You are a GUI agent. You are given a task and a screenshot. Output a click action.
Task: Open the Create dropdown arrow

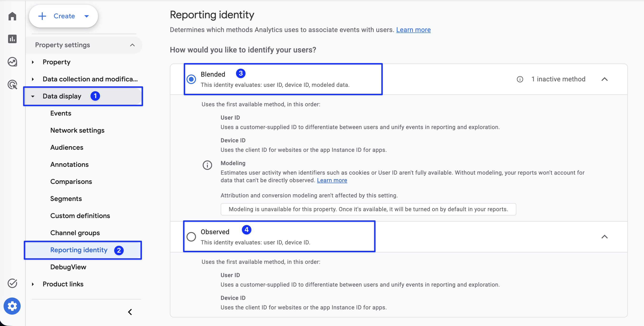coord(87,16)
